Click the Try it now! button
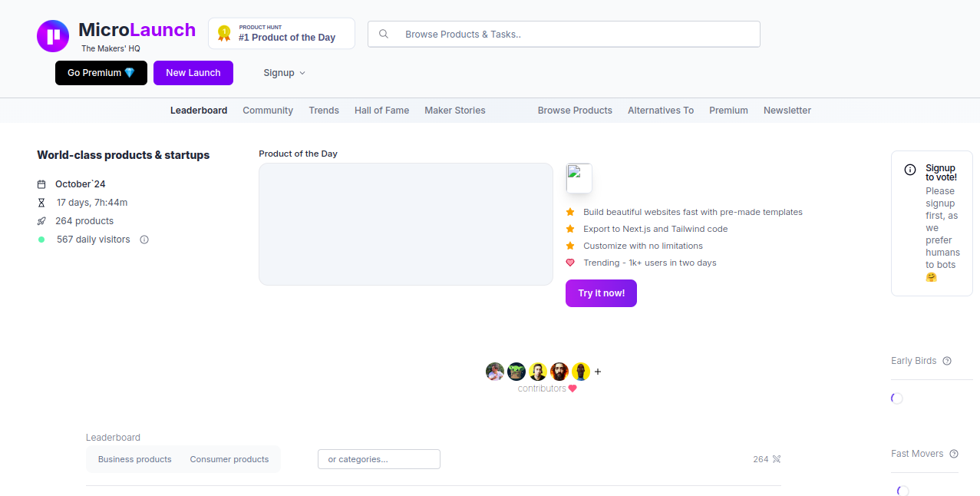980x496 pixels. (x=601, y=293)
